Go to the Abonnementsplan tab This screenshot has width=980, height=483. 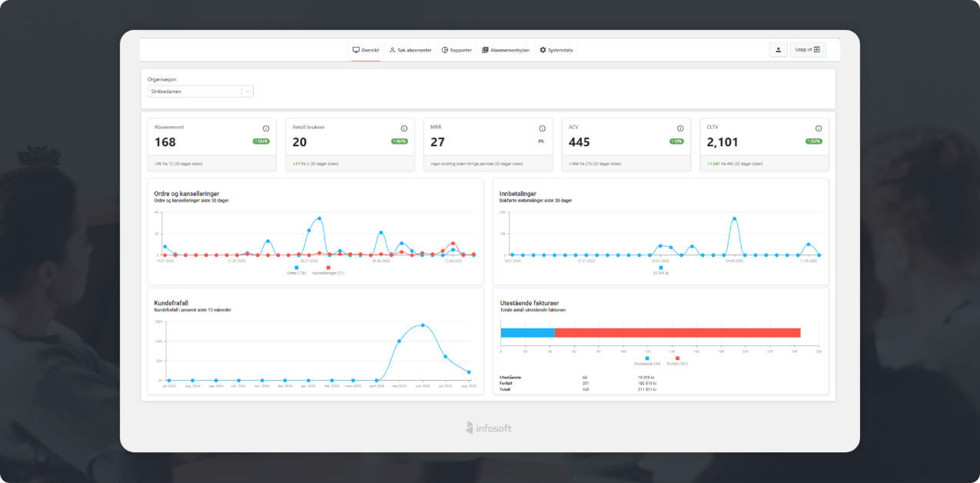pos(505,50)
